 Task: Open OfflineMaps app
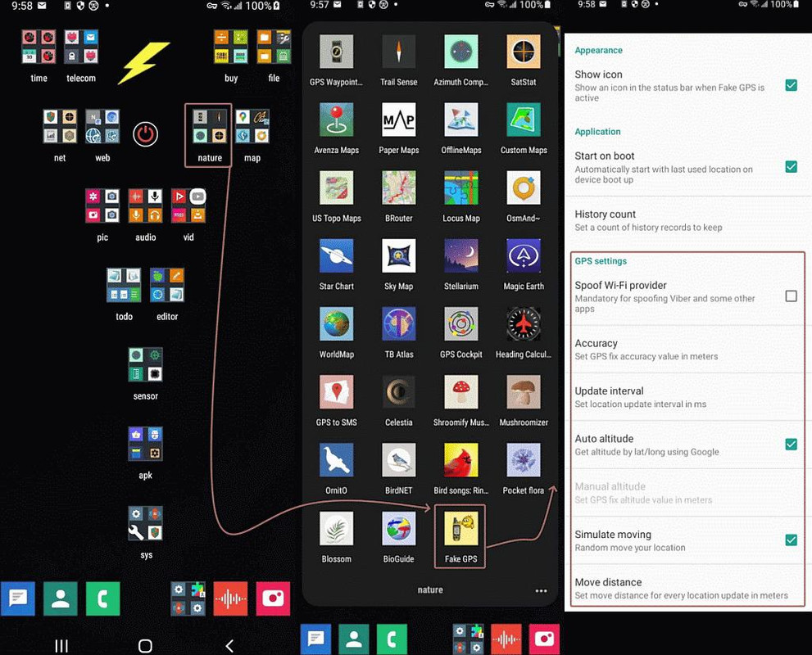[460, 120]
